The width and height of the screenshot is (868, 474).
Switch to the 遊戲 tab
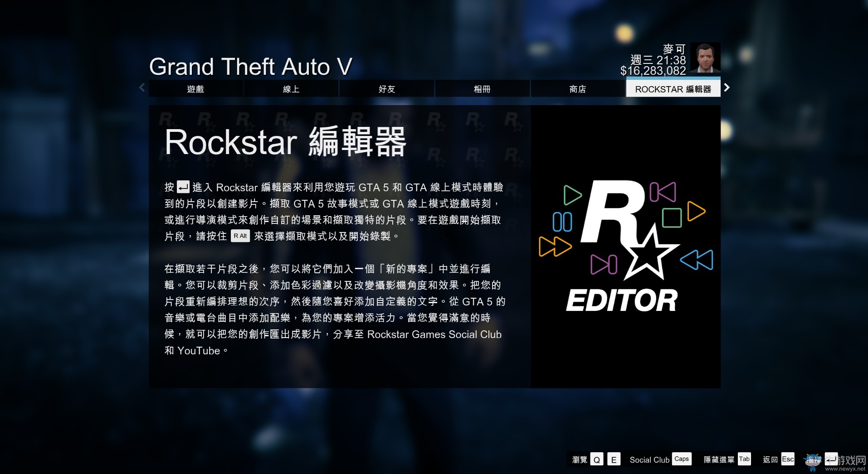195,89
